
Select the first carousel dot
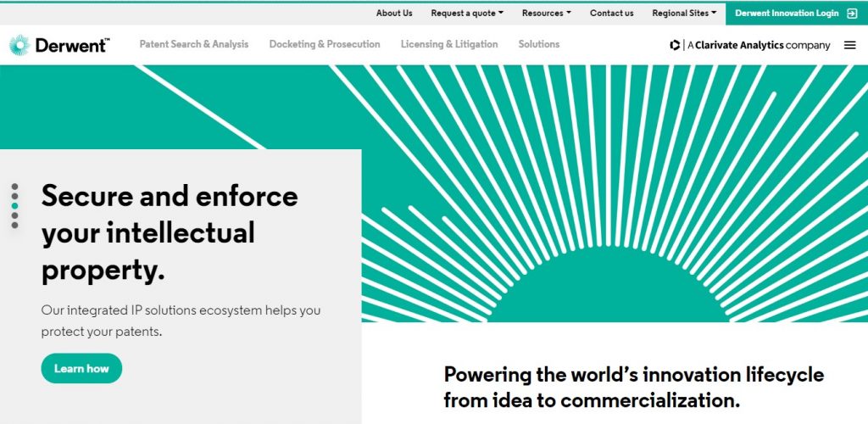click(14, 187)
